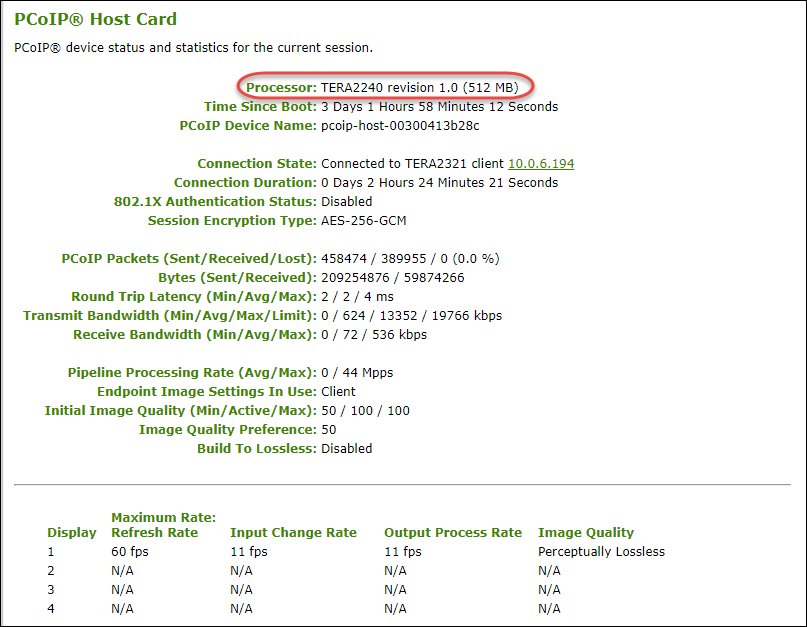
Task: Select Display 1 row number
Action: point(50,552)
